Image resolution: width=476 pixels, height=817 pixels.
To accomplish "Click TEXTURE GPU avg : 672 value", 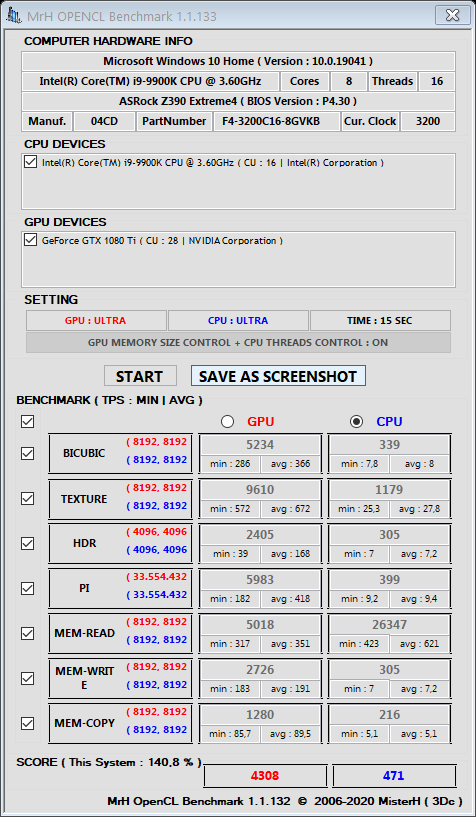I will click(x=290, y=509).
